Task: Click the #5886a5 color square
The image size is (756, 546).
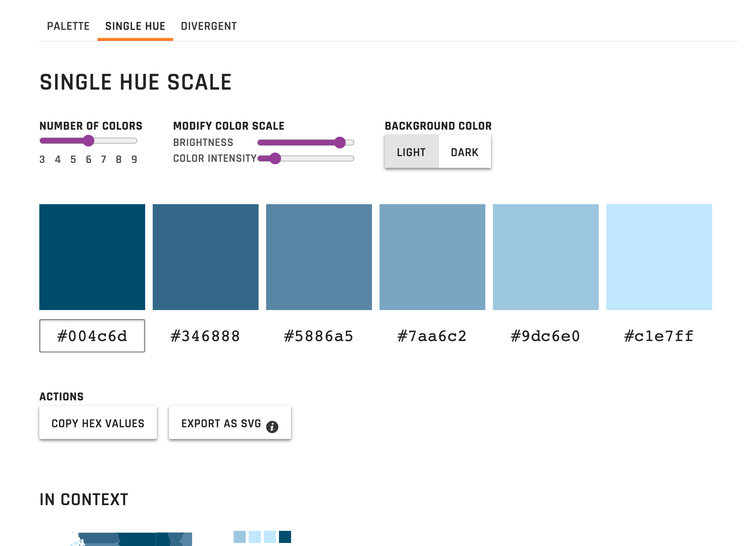Action: (x=319, y=257)
